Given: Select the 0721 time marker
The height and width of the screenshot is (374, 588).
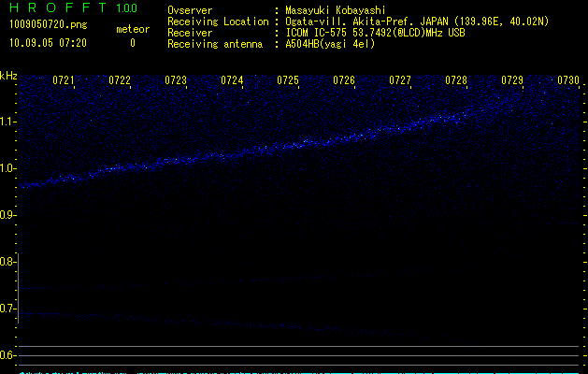Looking at the screenshot, I should [64, 80].
